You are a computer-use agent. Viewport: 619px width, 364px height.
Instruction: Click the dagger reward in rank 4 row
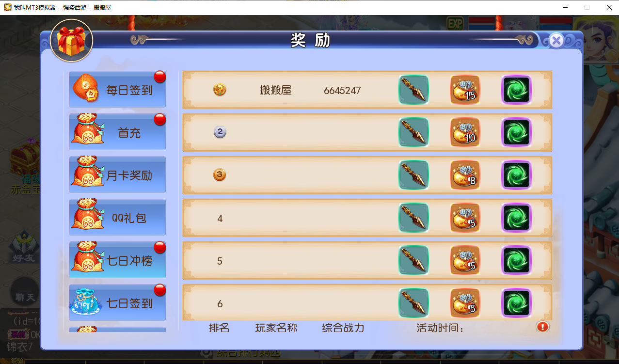[413, 218]
